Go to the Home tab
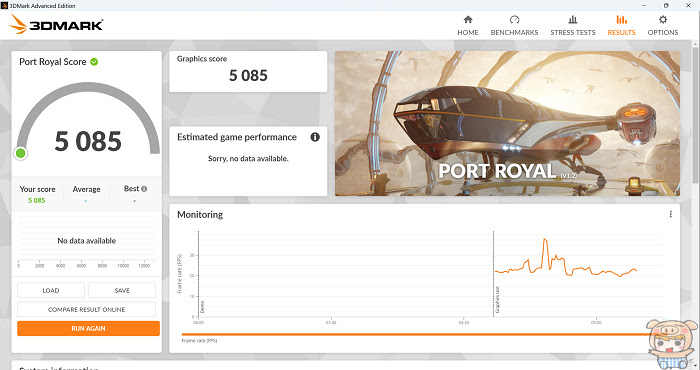The height and width of the screenshot is (370, 700). pos(467,25)
